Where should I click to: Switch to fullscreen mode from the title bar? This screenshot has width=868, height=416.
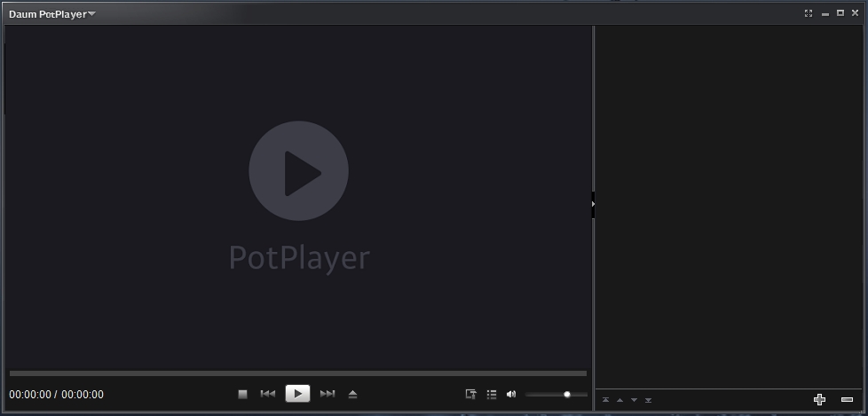tap(809, 13)
